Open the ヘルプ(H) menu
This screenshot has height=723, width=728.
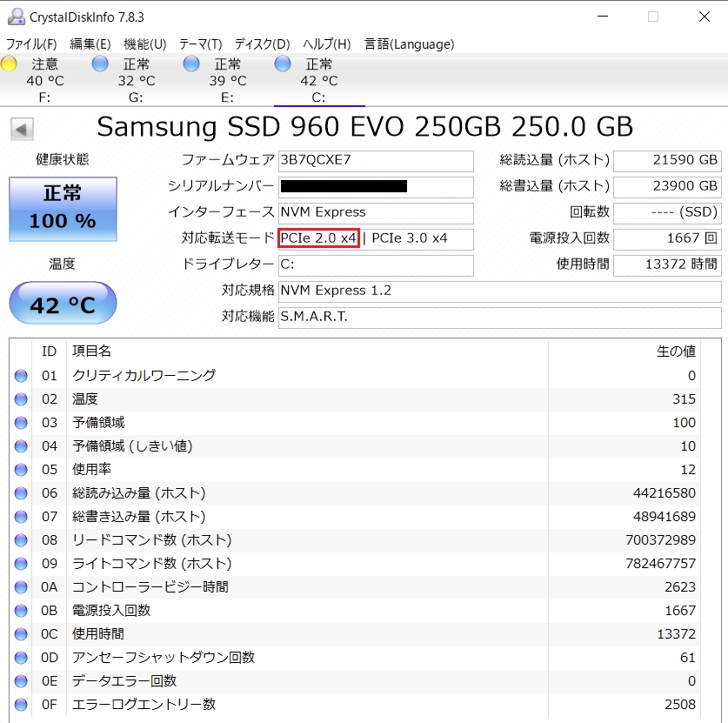327,44
